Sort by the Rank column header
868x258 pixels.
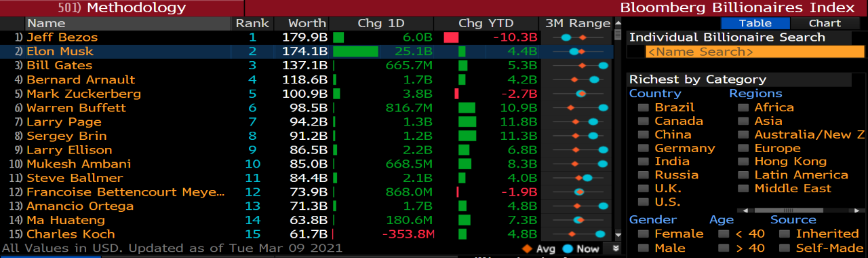tap(252, 23)
